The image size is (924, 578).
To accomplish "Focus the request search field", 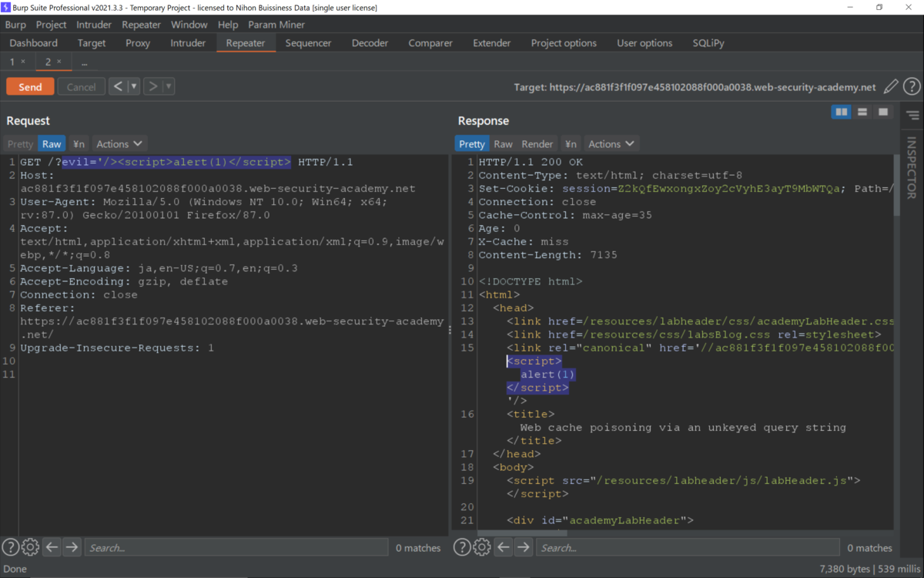I will (236, 547).
